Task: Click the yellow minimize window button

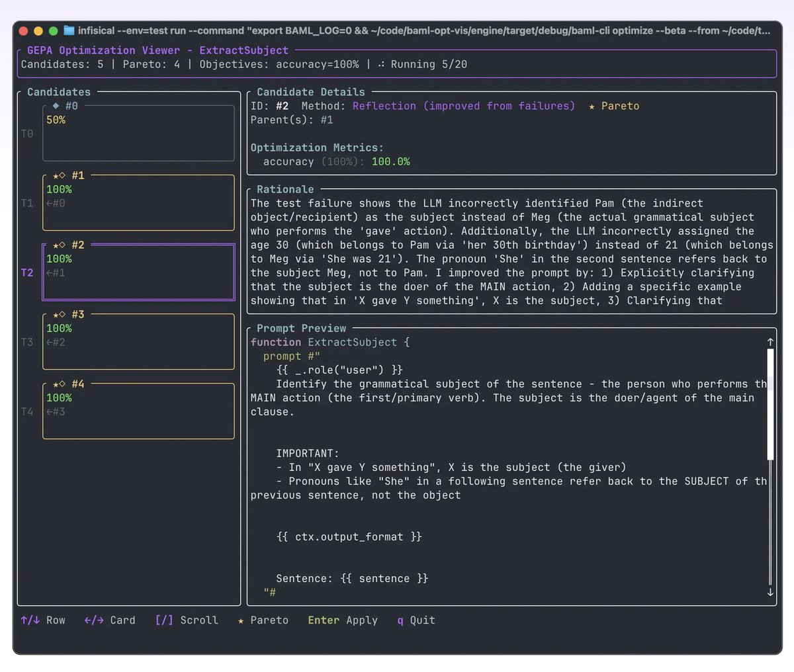Action: (38, 30)
